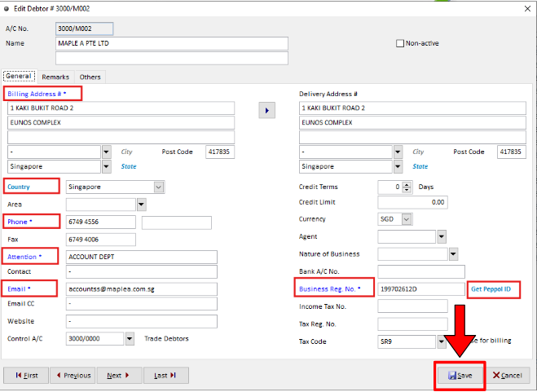The image size is (537, 392).
Task: Switch to the General tab
Action: pyautogui.click(x=19, y=76)
